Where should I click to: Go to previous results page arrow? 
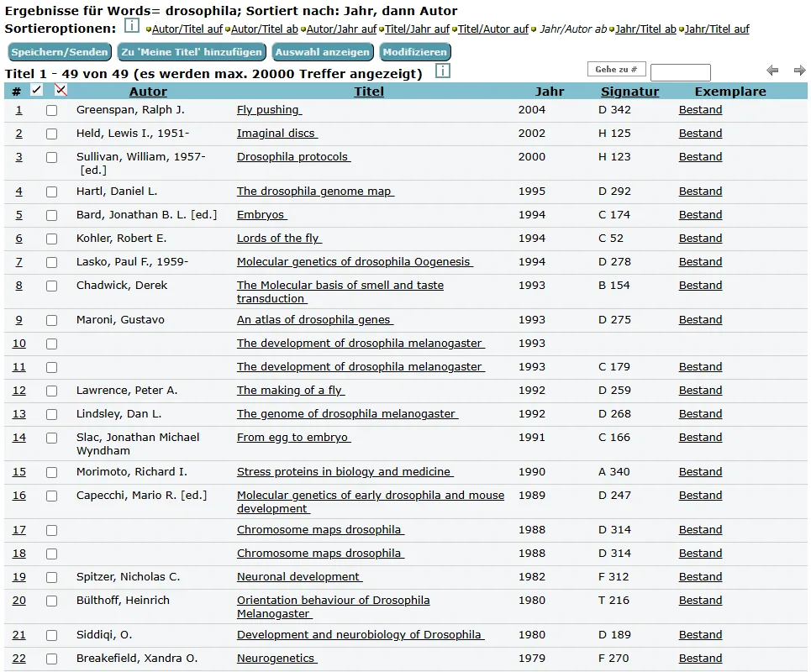772,71
